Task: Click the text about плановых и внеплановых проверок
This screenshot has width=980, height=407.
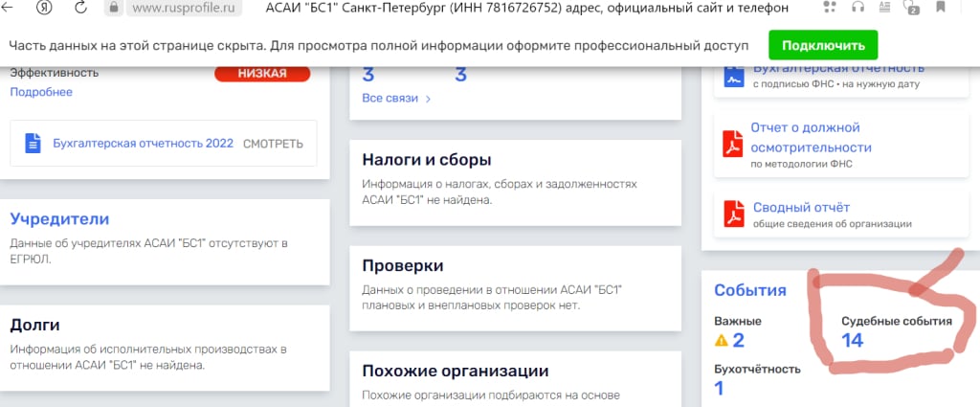Action: coord(493,298)
